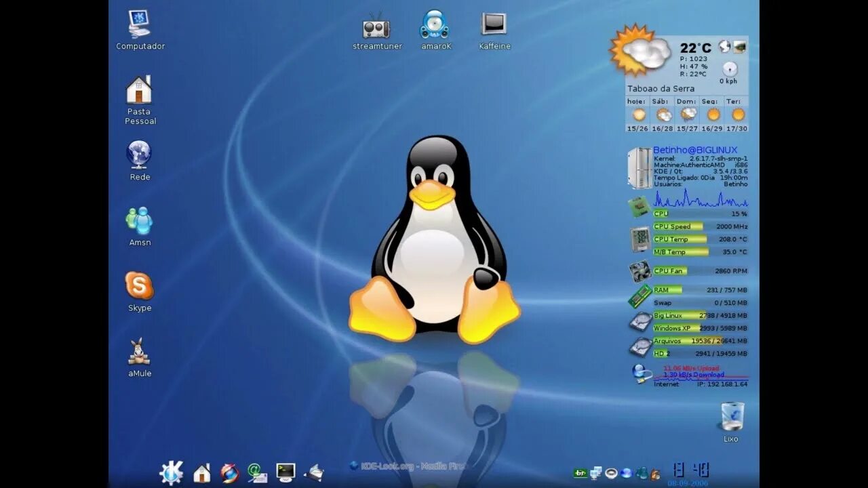Click the Seg forecast sun icon

pyautogui.click(x=713, y=115)
